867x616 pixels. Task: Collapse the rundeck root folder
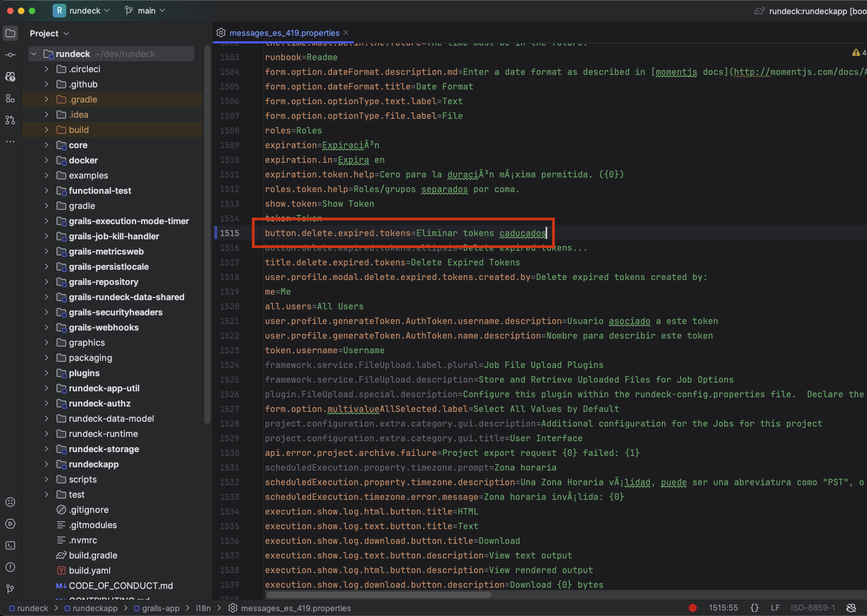(x=34, y=54)
